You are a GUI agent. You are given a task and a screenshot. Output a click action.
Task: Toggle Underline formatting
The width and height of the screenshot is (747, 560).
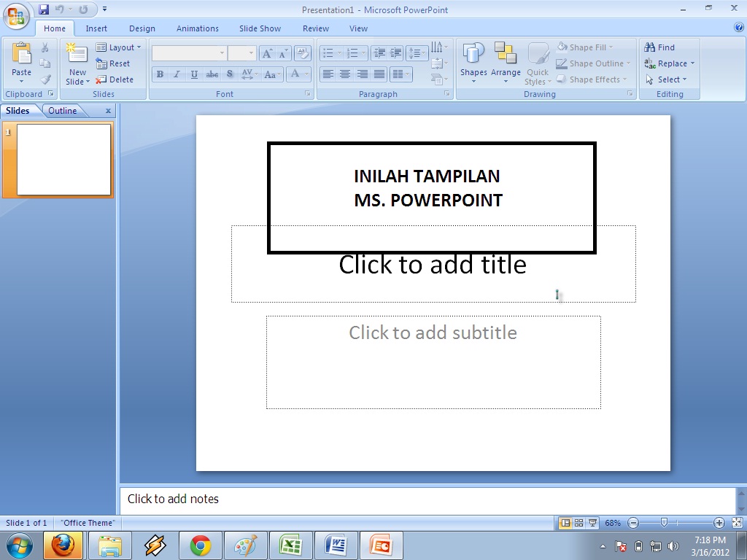pos(194,74)
